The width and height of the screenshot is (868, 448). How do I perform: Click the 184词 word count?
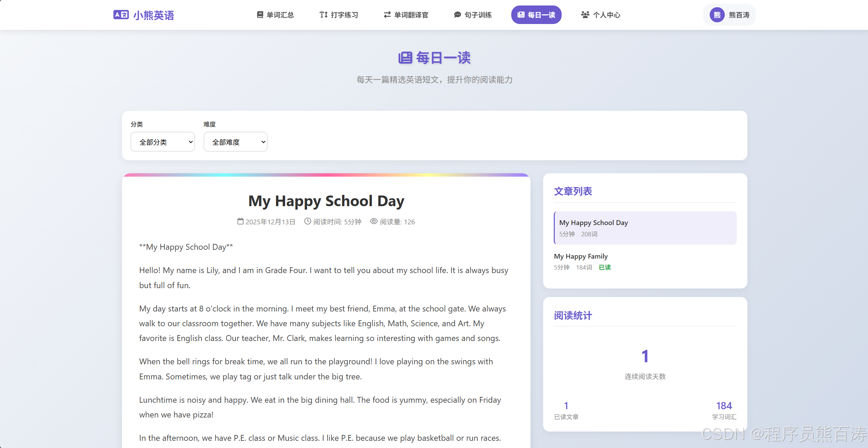click(584, 267)
